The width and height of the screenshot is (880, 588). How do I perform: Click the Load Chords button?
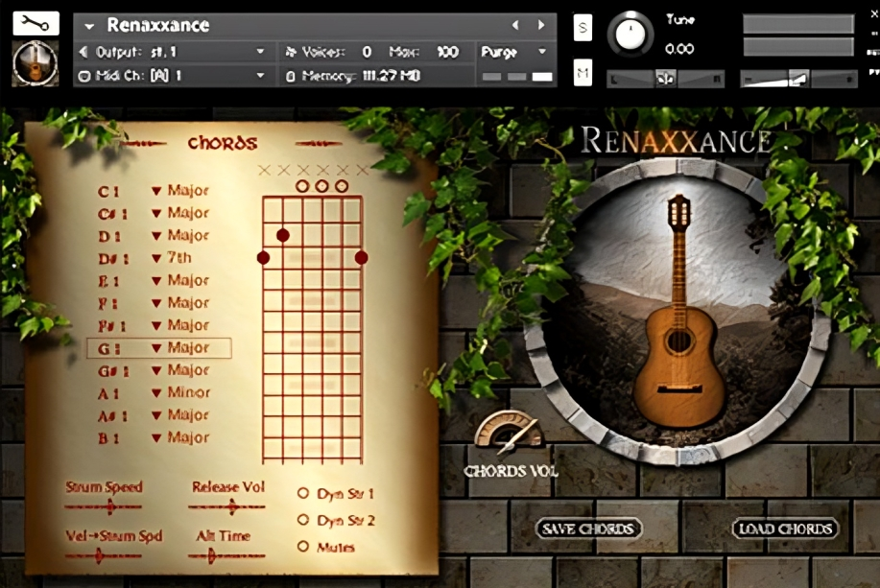pyautogui.click(x=785, y=529)
